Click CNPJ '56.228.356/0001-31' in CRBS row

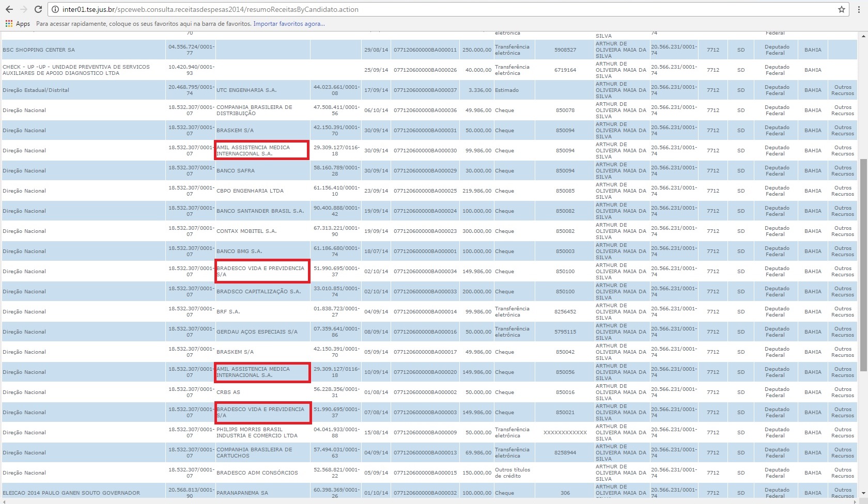336,392
